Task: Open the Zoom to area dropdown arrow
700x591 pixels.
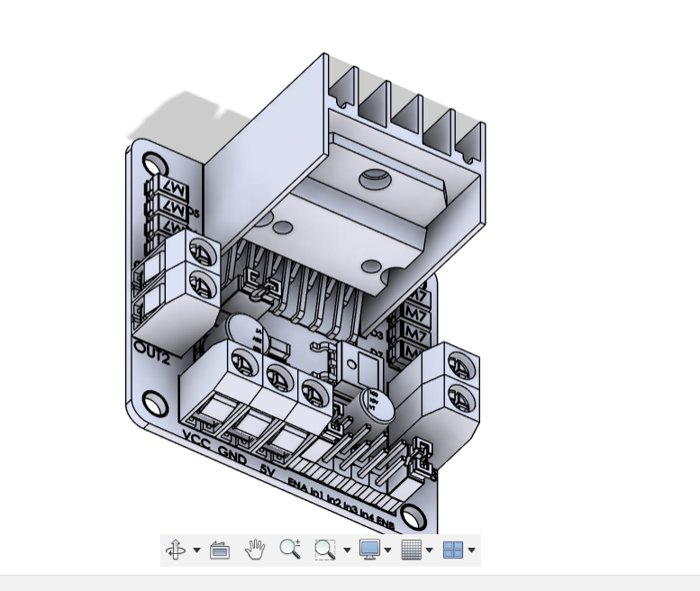Action: tap(347, 550)
